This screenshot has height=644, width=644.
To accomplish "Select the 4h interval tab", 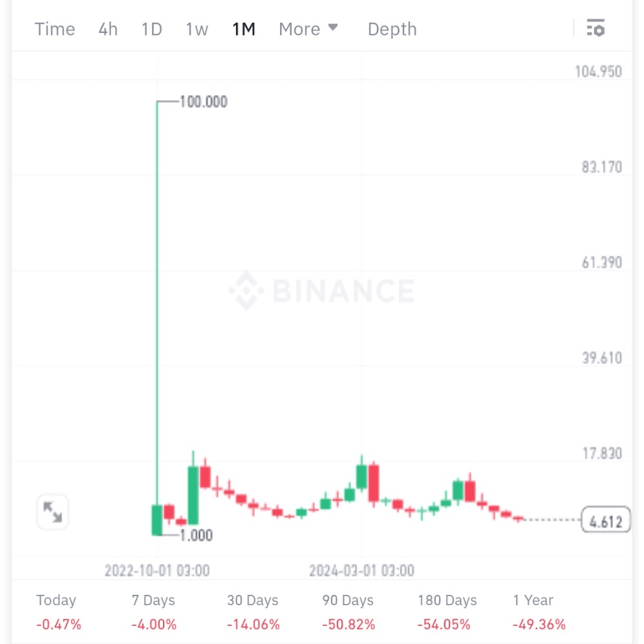I will 108,29.
